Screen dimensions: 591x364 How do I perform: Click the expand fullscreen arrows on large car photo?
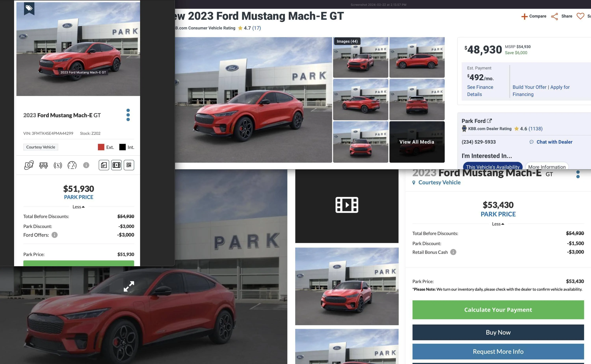[x=129, y=286]
